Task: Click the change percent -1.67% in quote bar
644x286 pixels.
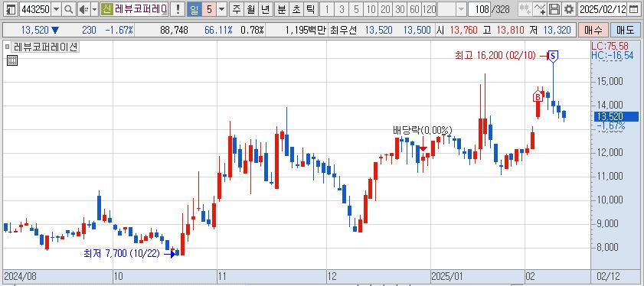Action: [119, 30]
